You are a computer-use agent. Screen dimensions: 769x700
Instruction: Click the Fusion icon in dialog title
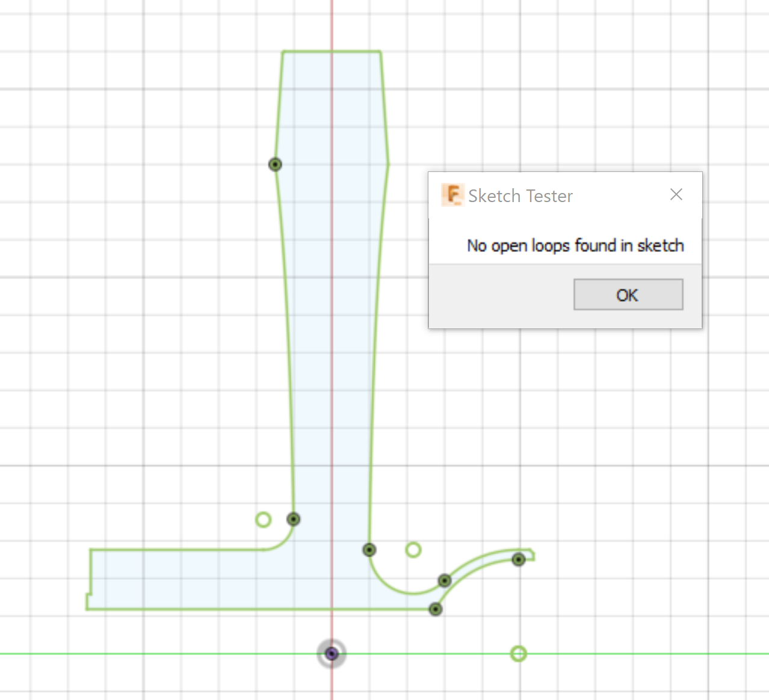pos(452,195)
